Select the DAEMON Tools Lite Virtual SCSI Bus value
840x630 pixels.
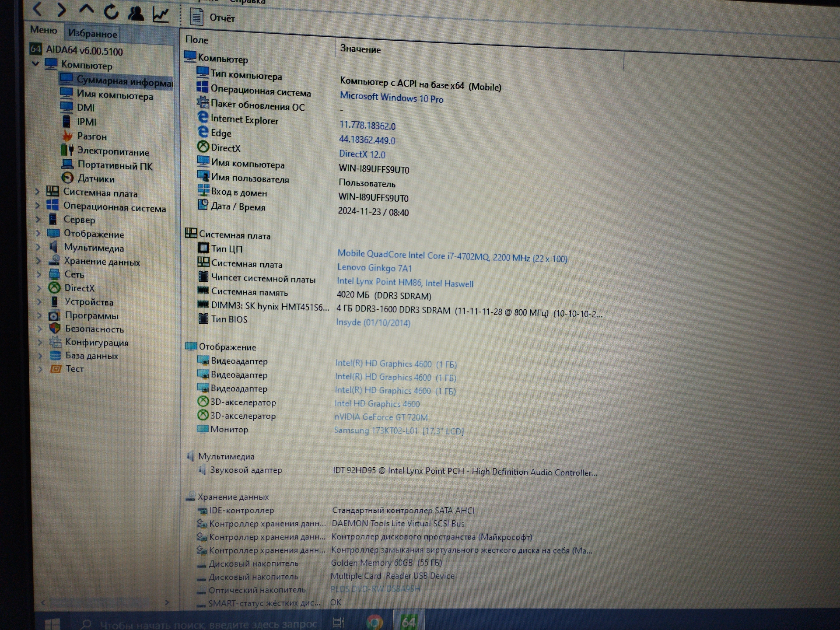click(398, 523)
